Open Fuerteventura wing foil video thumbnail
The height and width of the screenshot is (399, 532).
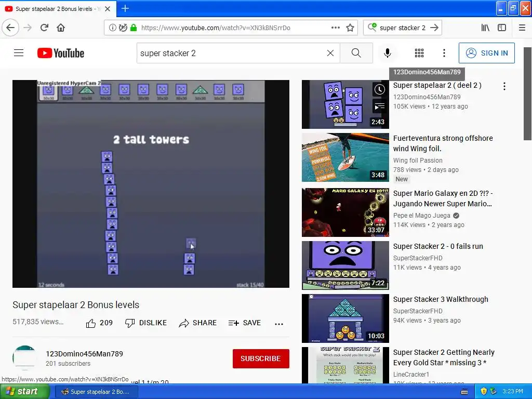click(x=345, y=157)
